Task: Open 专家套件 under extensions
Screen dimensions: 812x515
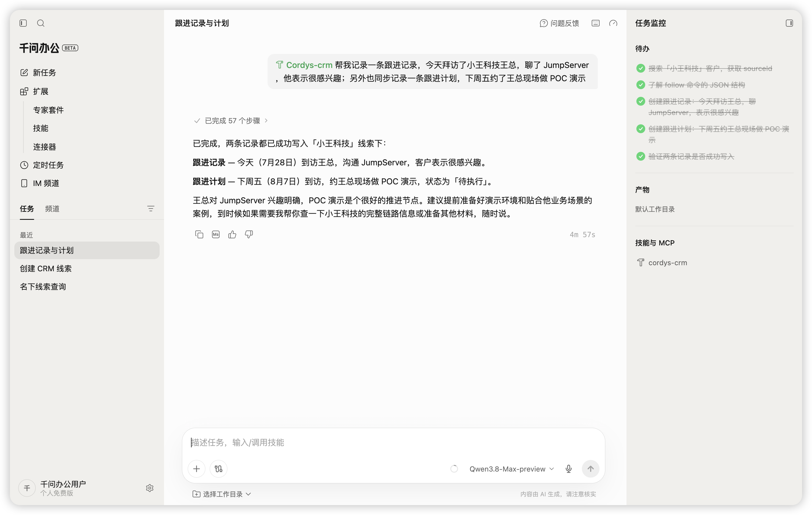Action: 48,110
